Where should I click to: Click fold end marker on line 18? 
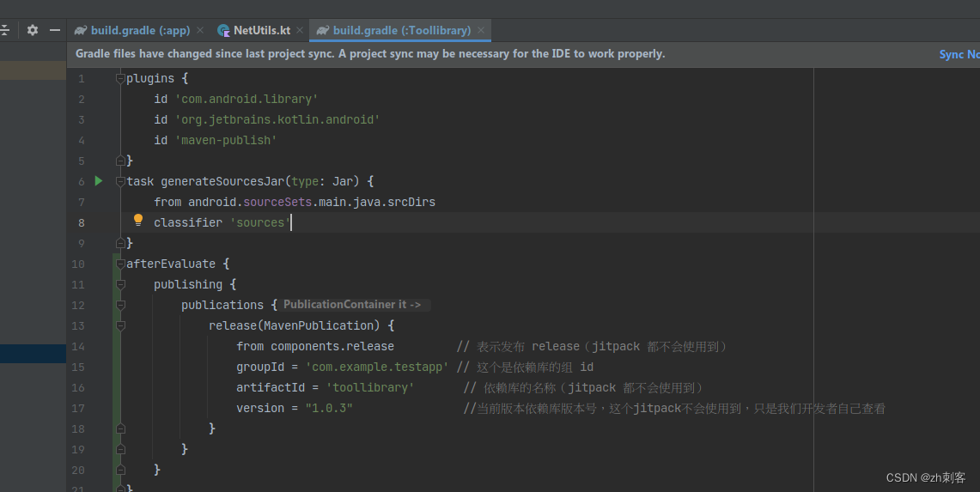click(x=120, y=428)
